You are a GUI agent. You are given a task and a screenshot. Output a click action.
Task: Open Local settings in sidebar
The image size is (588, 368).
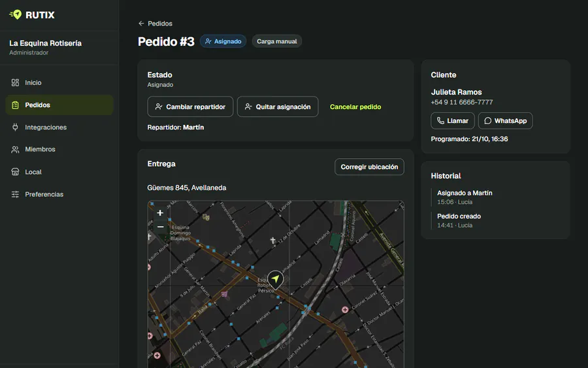pos(59,172)
